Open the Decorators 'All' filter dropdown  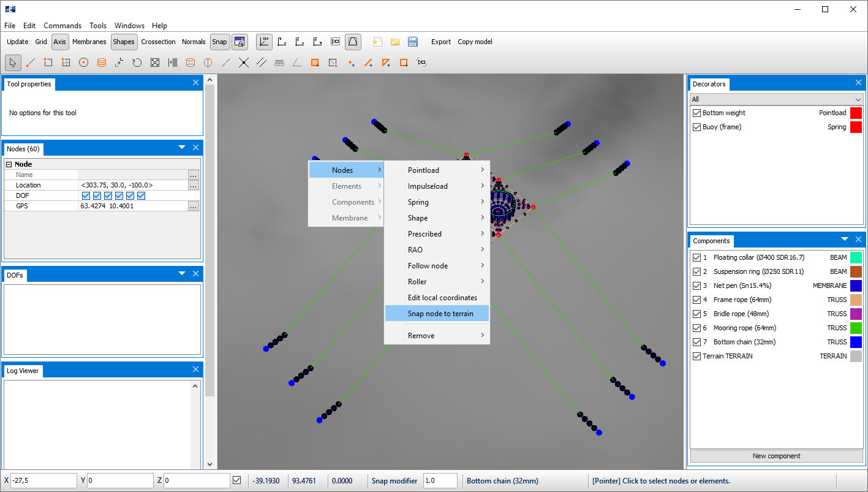tap(777, 99)
